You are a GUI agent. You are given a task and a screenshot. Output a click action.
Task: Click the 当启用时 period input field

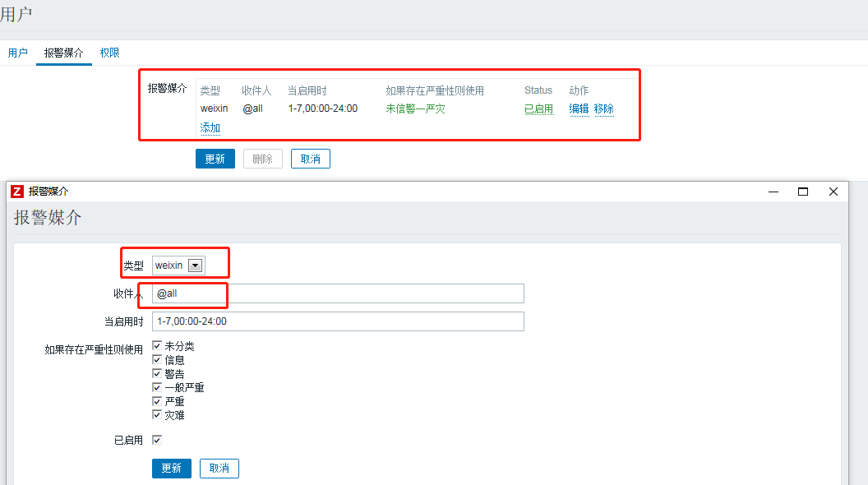coord(338,321)
